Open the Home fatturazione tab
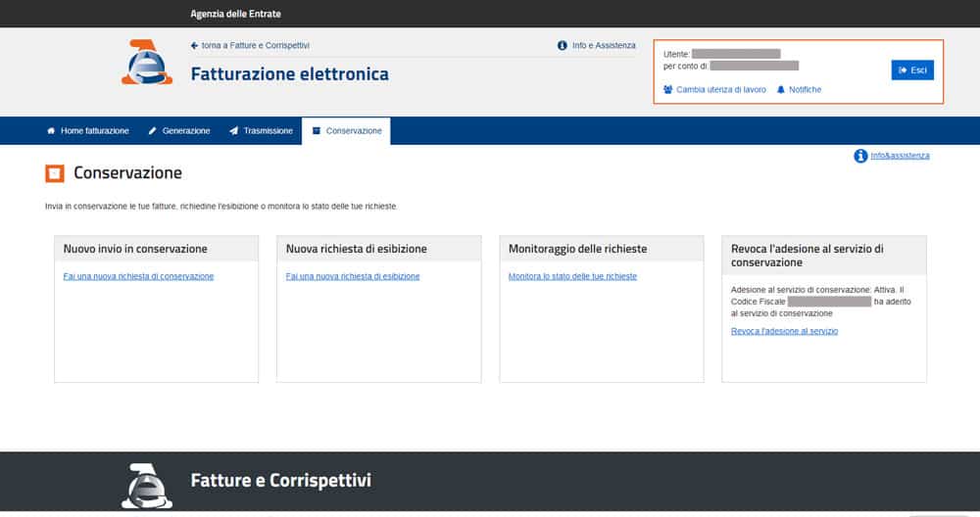Image resolution: width=980 pixels, height=517 pixels. click(x=87, y=131)
